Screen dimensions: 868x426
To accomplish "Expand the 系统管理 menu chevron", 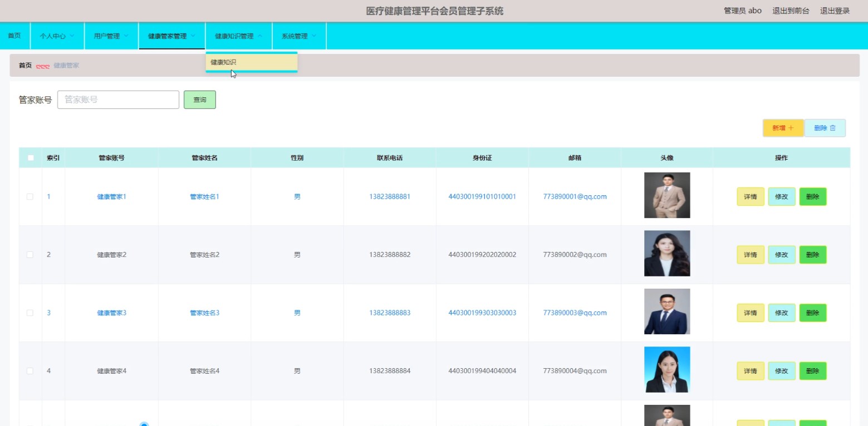I will (x=314, y=36).
